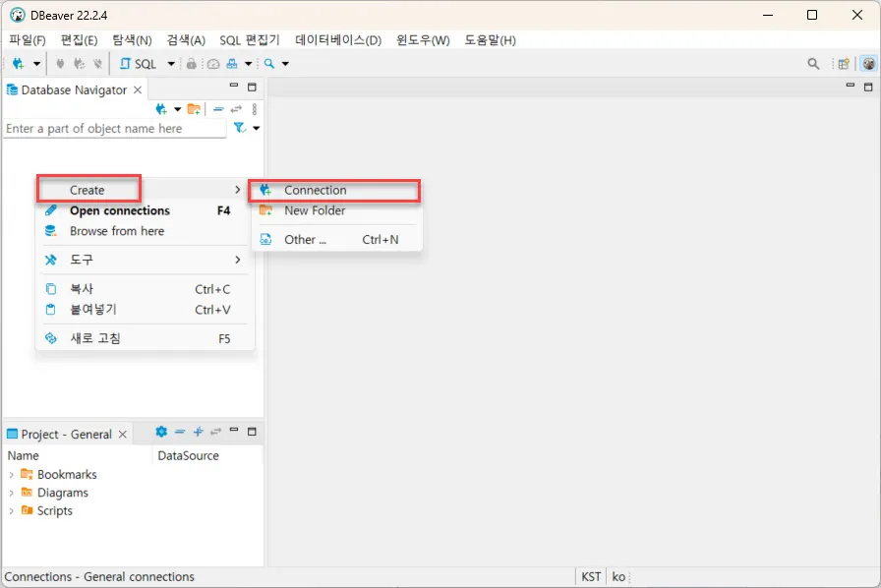Image resolution: width=881 pixels, height=588 pixels.
Task: Open the Project panel settings gear icon
Action: tap(161, 433)
